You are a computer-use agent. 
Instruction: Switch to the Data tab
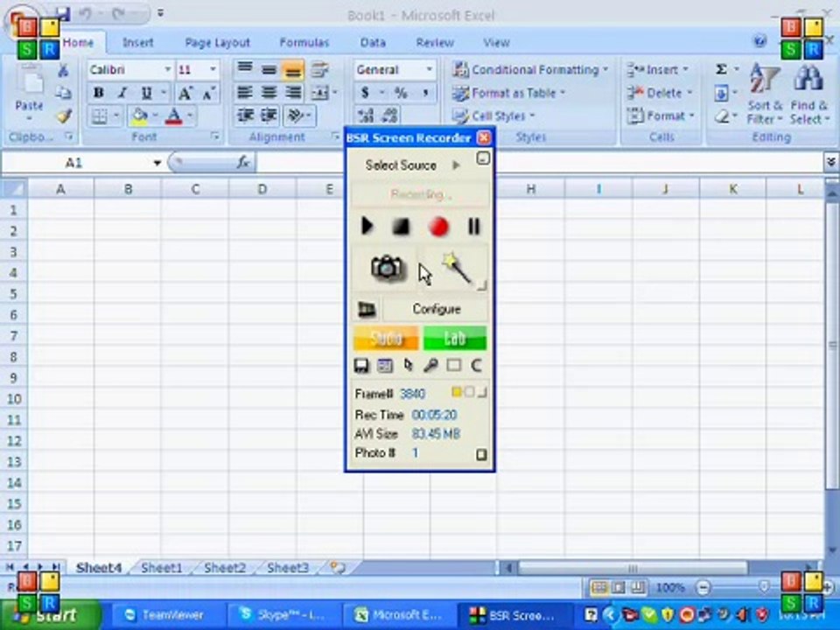pyautogui.click(x=373, y=42)
